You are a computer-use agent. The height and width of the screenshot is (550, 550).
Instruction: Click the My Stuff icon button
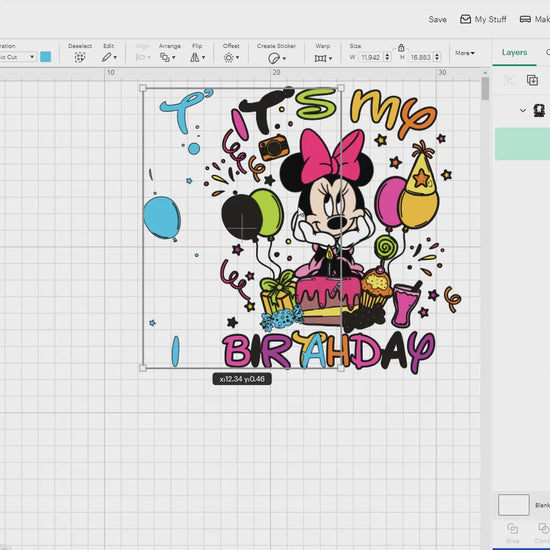click(465, 19)
